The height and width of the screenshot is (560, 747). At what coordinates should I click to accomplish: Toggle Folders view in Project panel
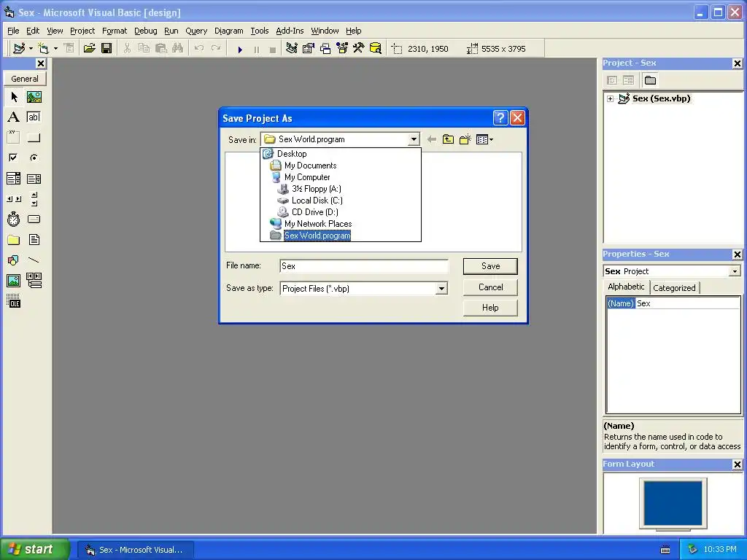point(650,80)
